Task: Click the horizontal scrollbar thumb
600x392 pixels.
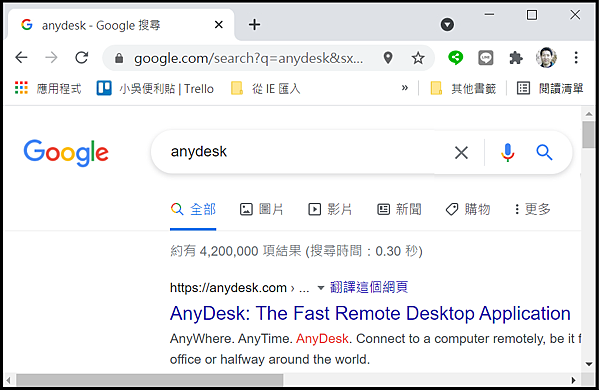Action: [x=149, y=380]
